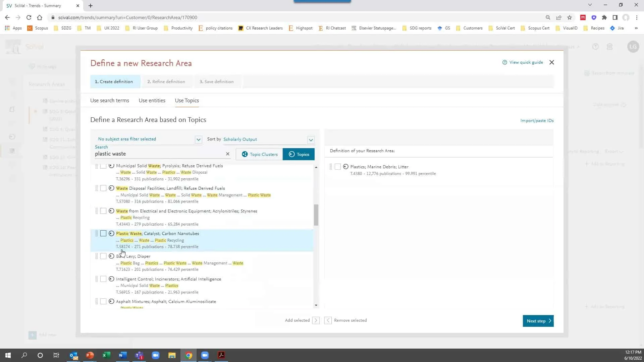Screen dimensions: 644x362
Task: Check the Plastic Waste; Catalyst; Carbon Nanotubes topic
Action: (x=103, y=234)
